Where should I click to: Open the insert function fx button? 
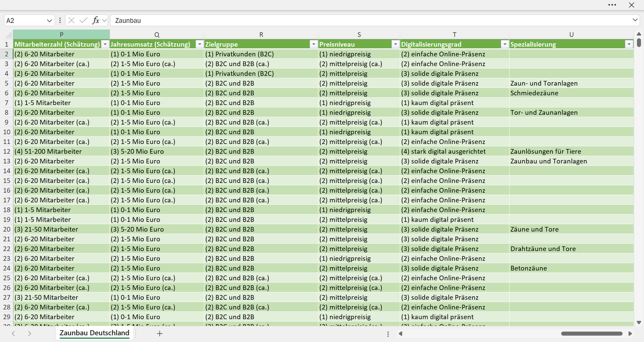pyautogui.click(x=96, y=20)
